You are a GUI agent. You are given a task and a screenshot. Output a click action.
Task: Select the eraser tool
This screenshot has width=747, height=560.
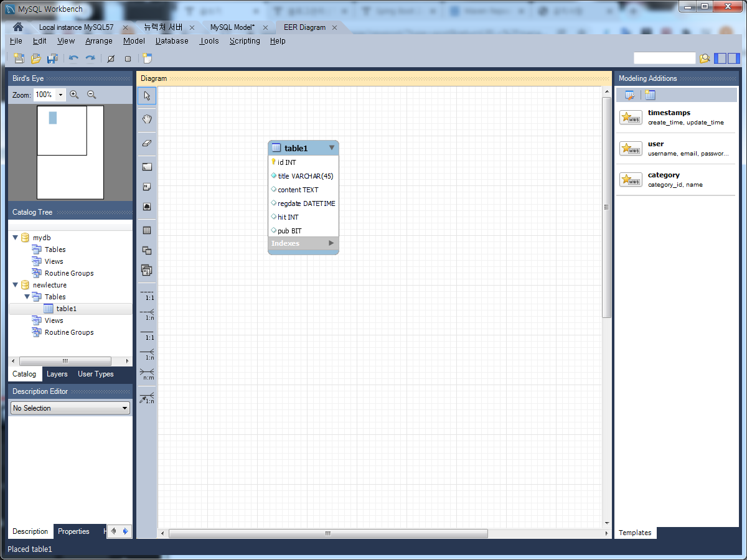tap(147, 142)
